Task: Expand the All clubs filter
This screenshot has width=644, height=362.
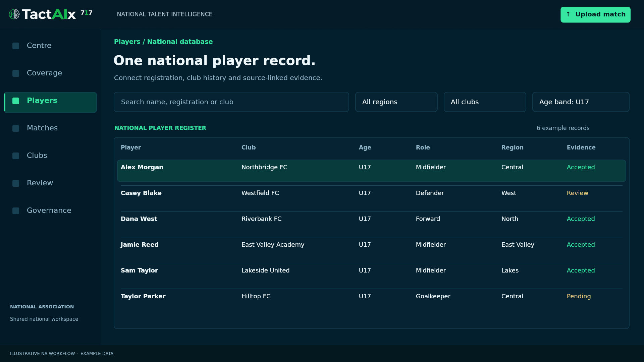Action: [485, 102]
